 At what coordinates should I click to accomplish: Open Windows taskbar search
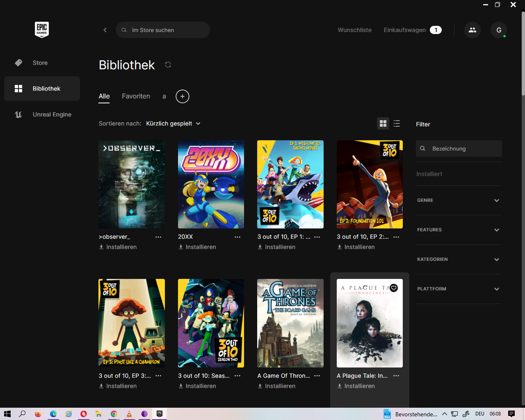(x=23, y=414)
